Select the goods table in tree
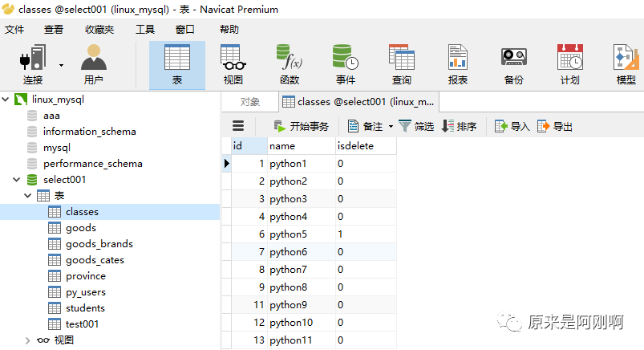Screen dimensions: 644x350 (x=81, y=228)
